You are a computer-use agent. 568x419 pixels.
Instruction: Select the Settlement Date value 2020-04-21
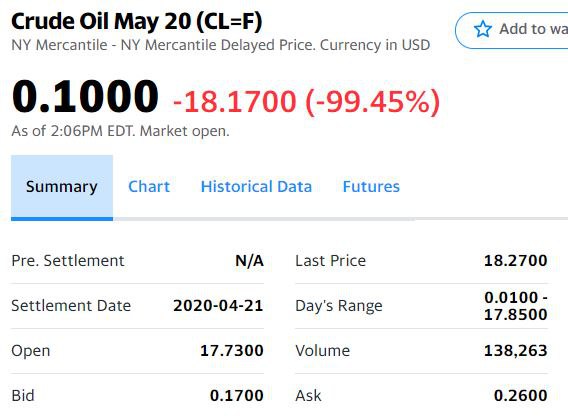[x=218, y=306]
